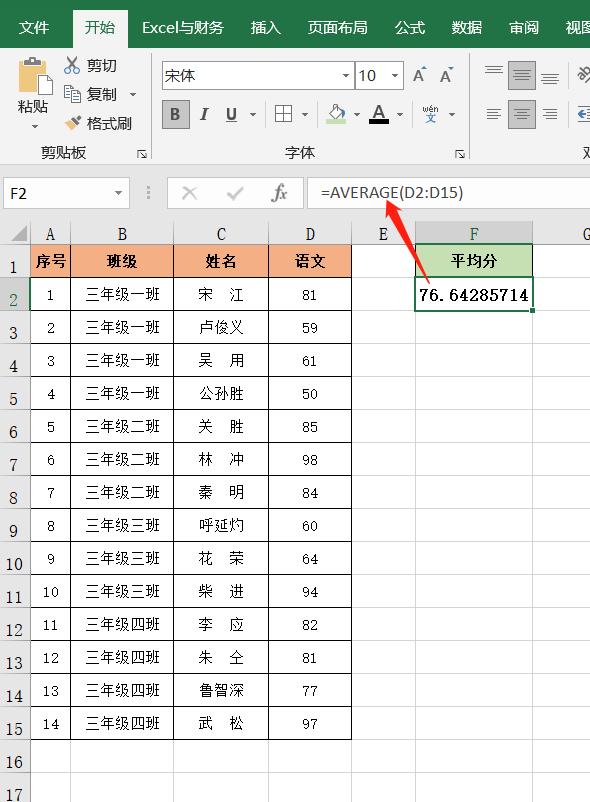The height and width of the screenshot is (802, 590).
Task: Select column B header
Action: coord(122,234)
